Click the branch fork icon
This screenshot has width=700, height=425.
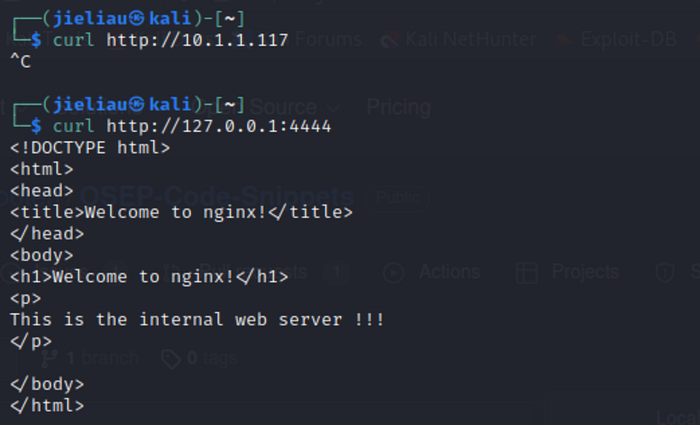click(50, 358)
